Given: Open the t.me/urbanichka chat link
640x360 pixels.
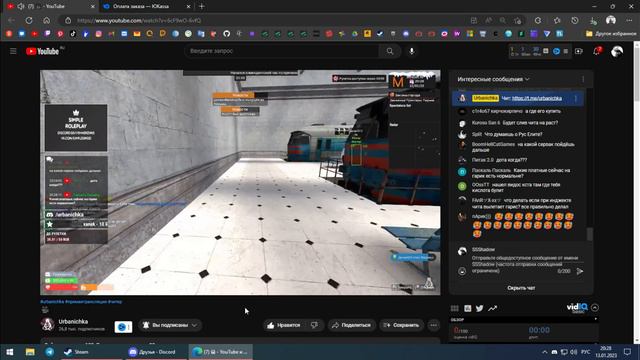Looking at the screenshot, I should [537, 98].
